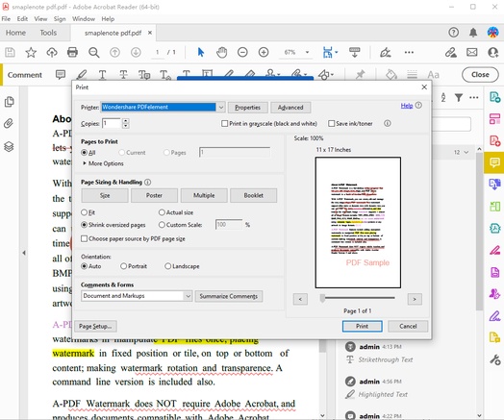
Task: Choose Portrait orientation
Action: click(123, 266)
